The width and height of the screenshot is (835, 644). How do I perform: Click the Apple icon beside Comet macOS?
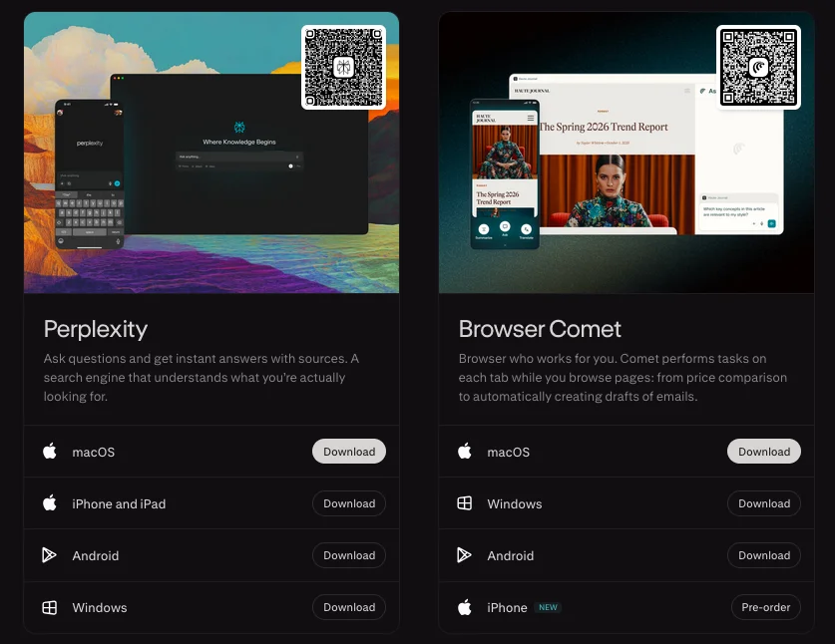(464, 452)
